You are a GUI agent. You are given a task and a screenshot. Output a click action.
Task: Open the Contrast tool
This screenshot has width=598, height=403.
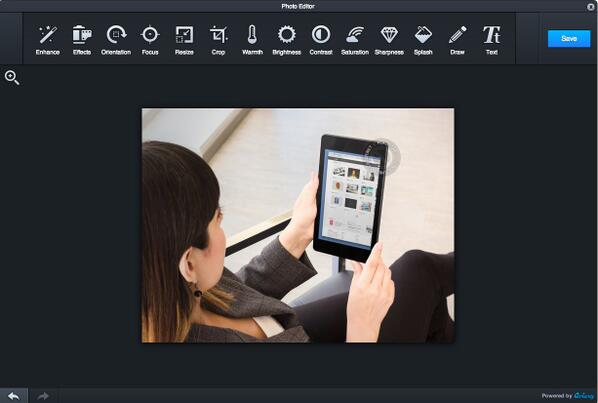(x=321, y=40)
